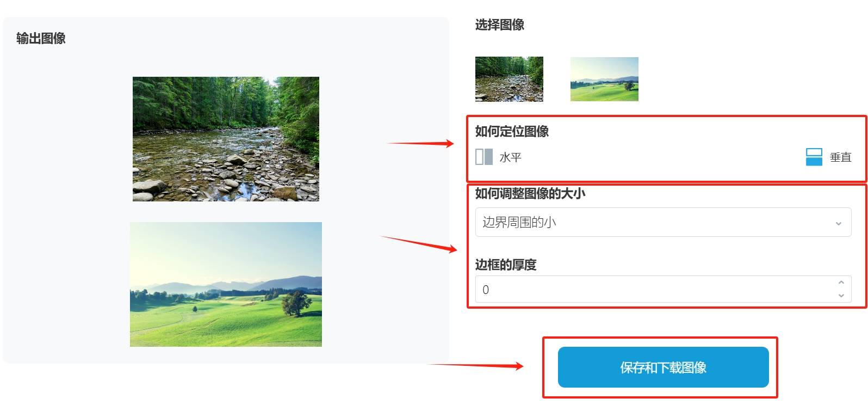Click the 如何调整图像的大小 label
The image size is (868, 417).
tap(530, 193)
